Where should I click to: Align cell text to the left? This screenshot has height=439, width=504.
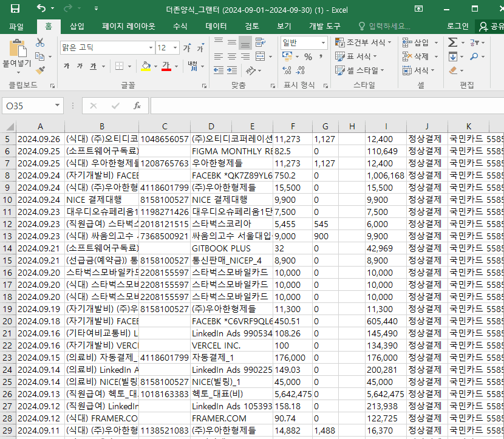[x=219, y=56]
